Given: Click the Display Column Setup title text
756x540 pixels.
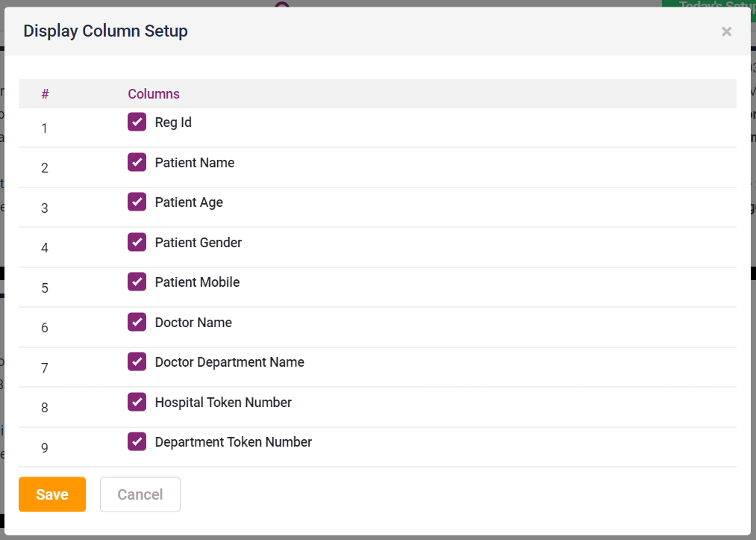Looking at the screenshot, I should click(x=105, y=31).
